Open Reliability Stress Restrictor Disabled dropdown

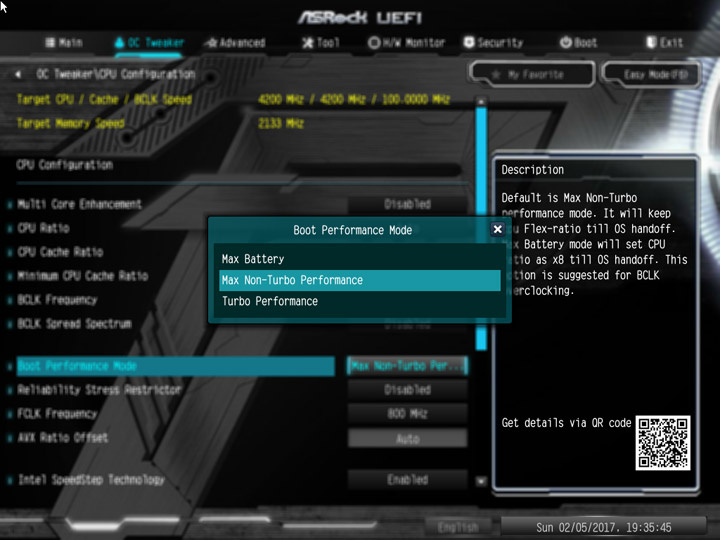point(407,390)
